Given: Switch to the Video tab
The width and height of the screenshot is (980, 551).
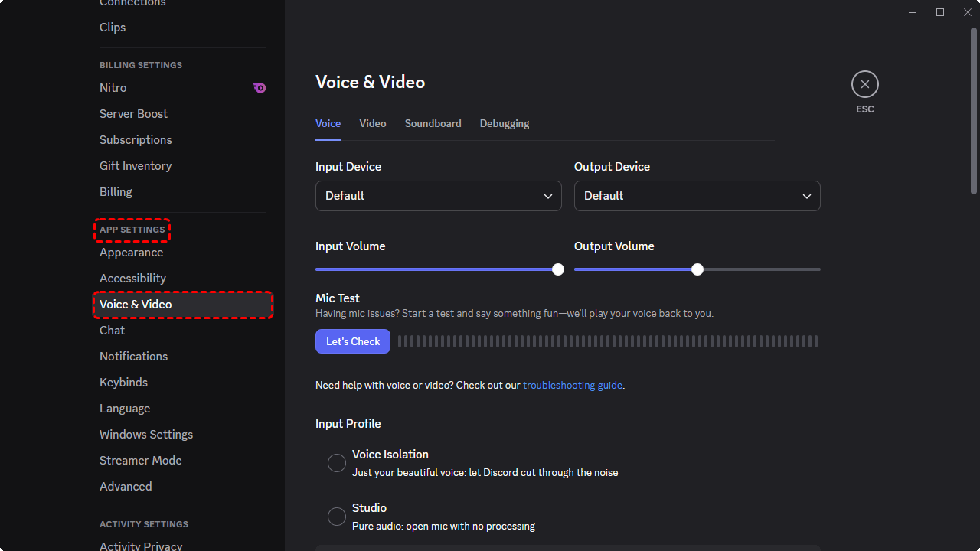Looking at the screenshot, I should pyautogui.click(x=373, y=123).
